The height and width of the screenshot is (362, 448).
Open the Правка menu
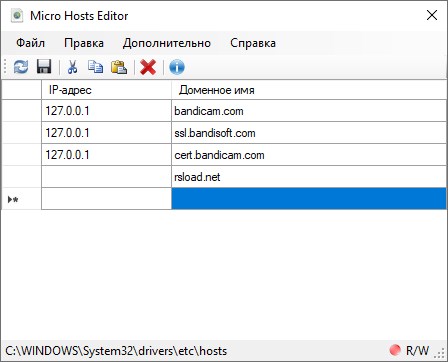pos(84,43)
